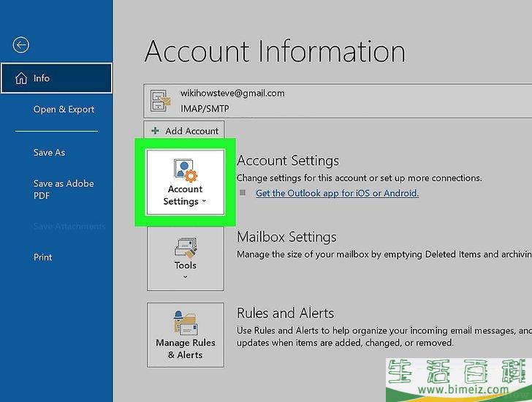The image size is (532, 402).
Task: Open the Tools dropdown button
Action: tap(186, 259)
